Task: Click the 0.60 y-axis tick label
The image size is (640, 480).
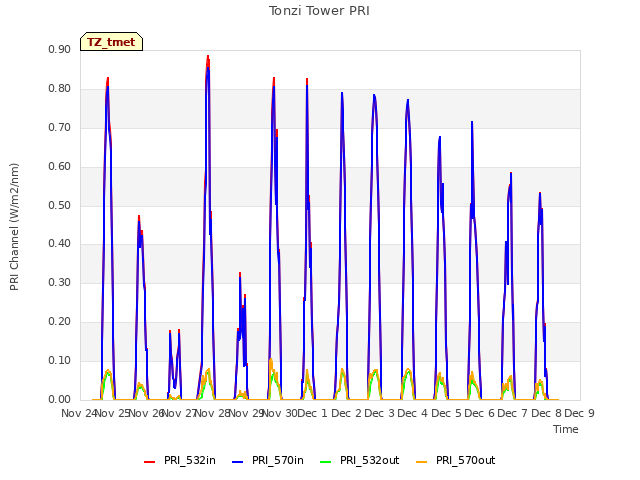Action: click(x=60, y=166)
